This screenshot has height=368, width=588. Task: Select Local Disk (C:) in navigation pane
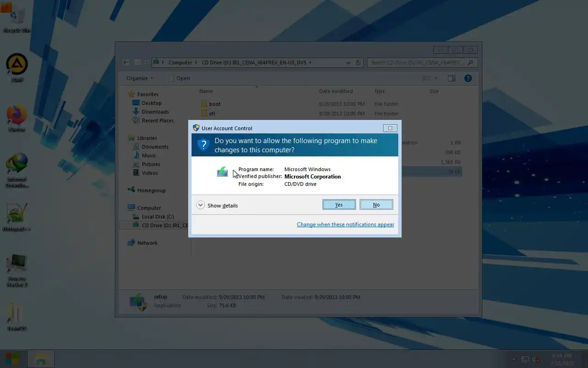click(158, 217)
